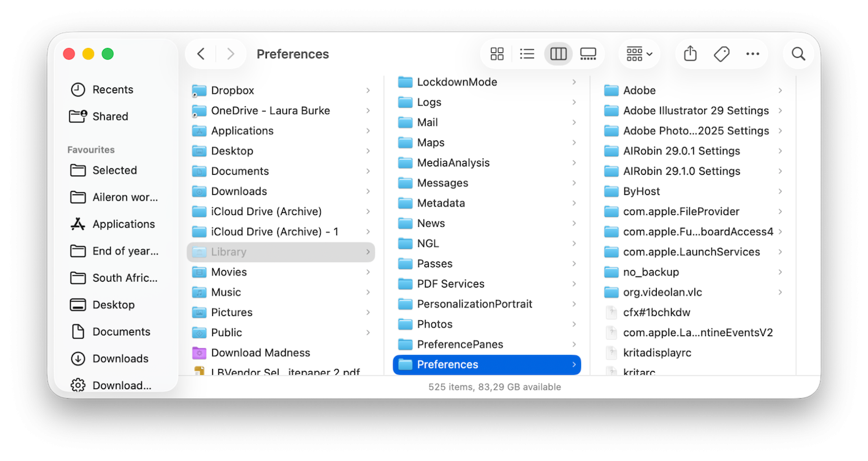
Task: Select the column view toggle
Action: pos(558,54)
